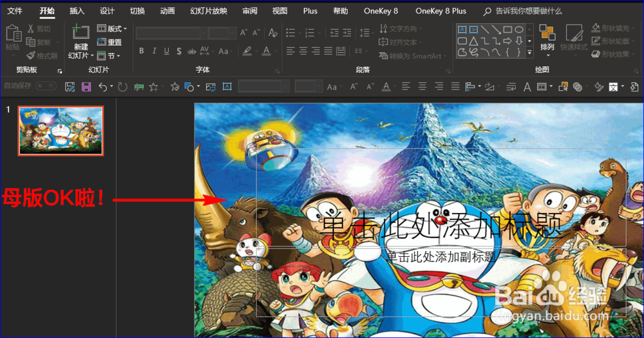
Task: Open the Layout (版式) dropdown
Action: coord(112,28)
